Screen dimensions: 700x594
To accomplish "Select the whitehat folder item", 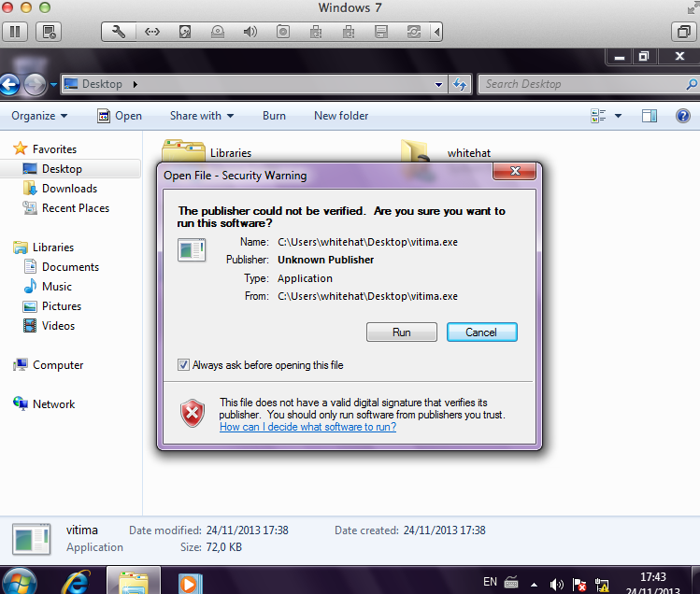I will point(446,151).
